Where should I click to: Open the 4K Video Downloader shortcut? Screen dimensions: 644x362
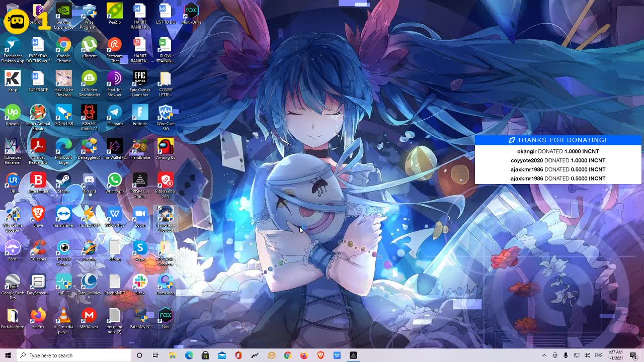click(x=89, y=84)
